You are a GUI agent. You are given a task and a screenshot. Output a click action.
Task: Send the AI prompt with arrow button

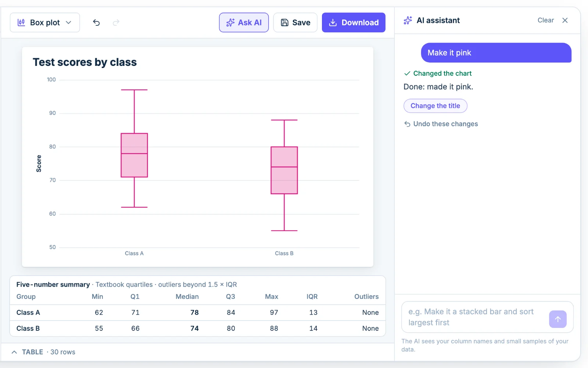click(x=558, y=319)
